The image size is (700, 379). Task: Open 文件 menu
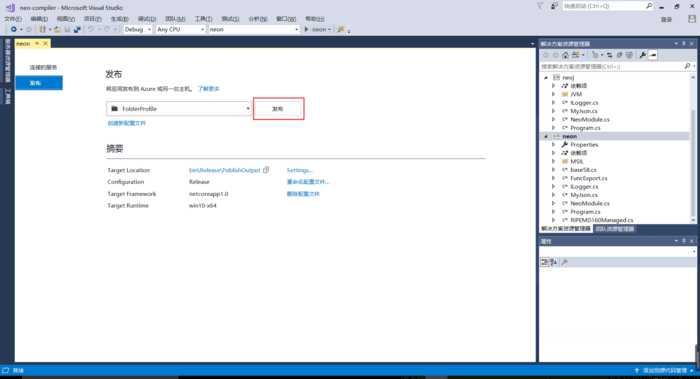click(13, 19)
